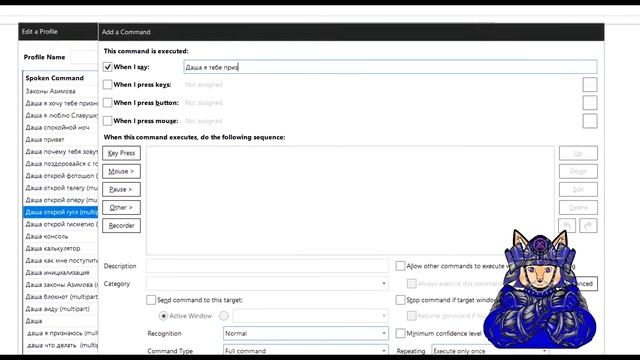The width and height of the screenshot is (640, 360).
Task: Enable 'When I press button' checkbox
Action: 107,102
